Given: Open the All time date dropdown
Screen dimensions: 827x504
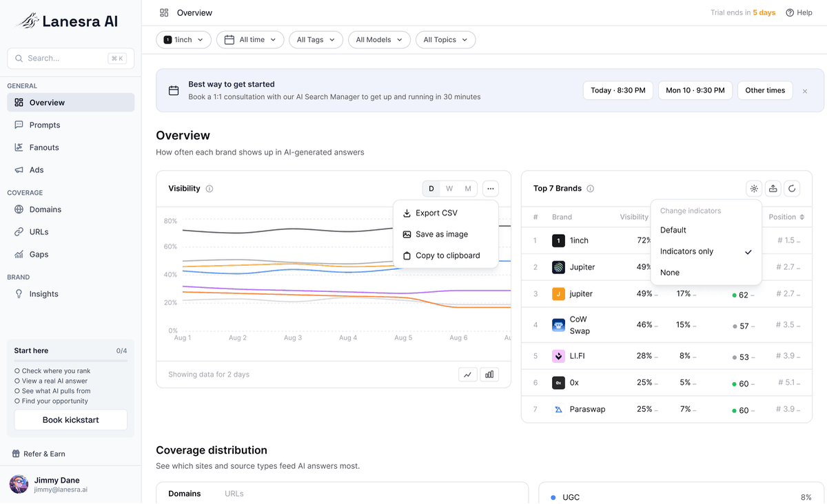Looking at the screenshot, I should tap(250, 40).
